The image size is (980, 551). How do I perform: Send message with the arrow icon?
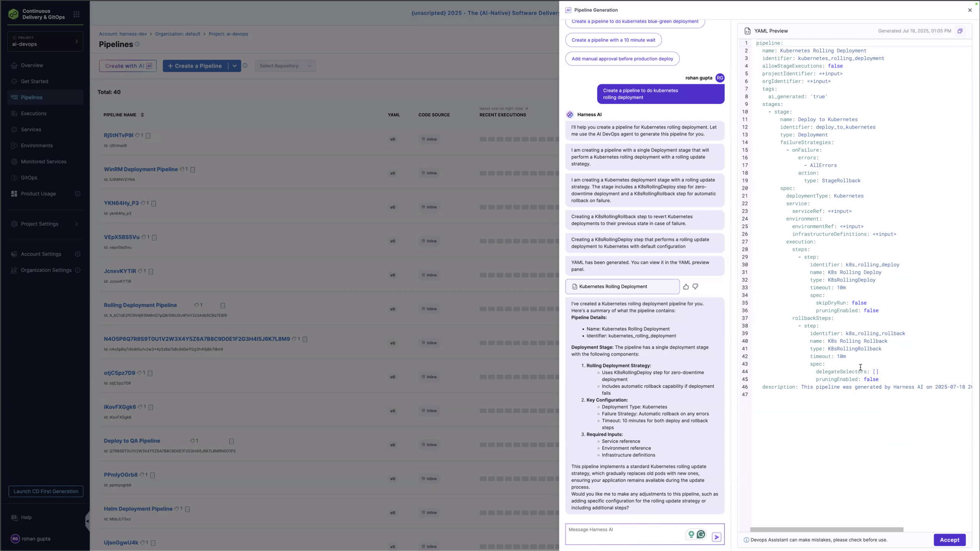click(716, 537)
